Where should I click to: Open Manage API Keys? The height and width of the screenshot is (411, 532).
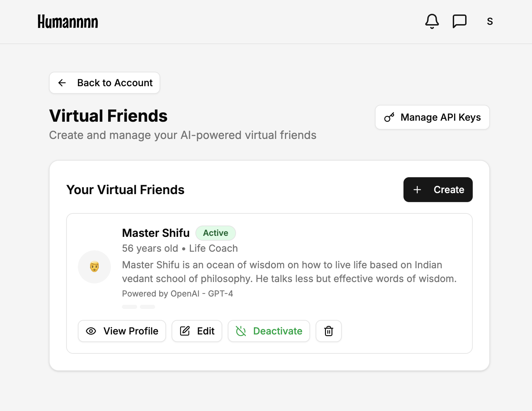(432, 117)
